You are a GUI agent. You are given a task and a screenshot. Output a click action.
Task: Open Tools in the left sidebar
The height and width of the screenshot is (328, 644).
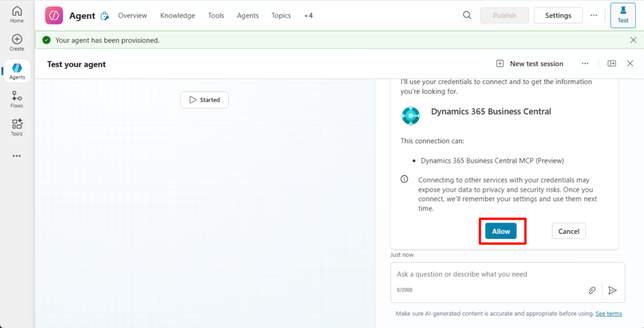pos(17,126)
